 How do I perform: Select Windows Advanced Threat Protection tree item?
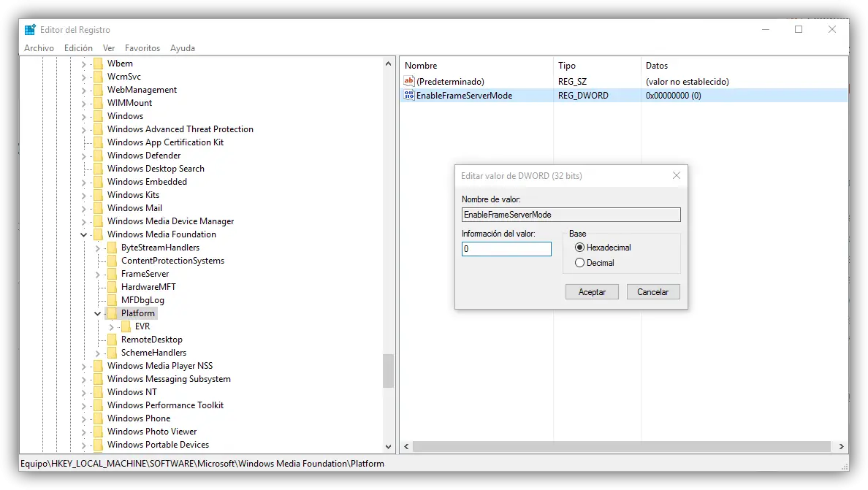coord(180,129)
